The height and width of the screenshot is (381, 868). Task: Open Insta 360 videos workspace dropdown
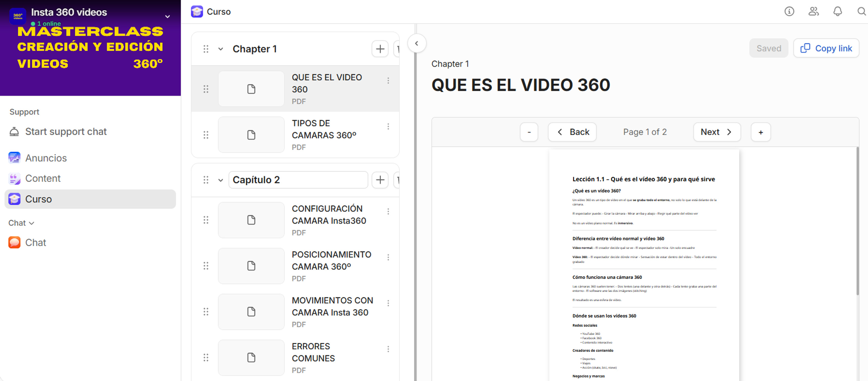pos(167,16)
